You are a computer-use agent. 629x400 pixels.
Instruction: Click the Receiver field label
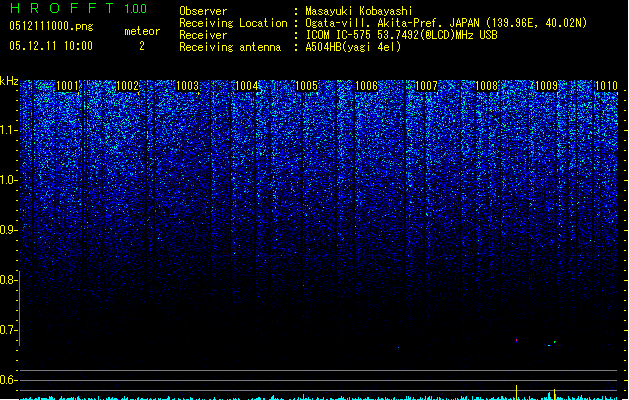(x=203, y=35)
